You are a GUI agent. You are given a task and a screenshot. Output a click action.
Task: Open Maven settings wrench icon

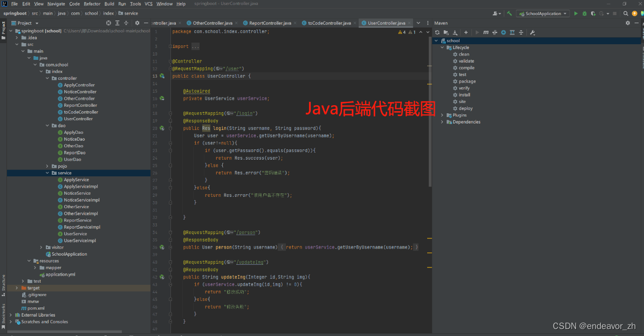pos(533,32)
